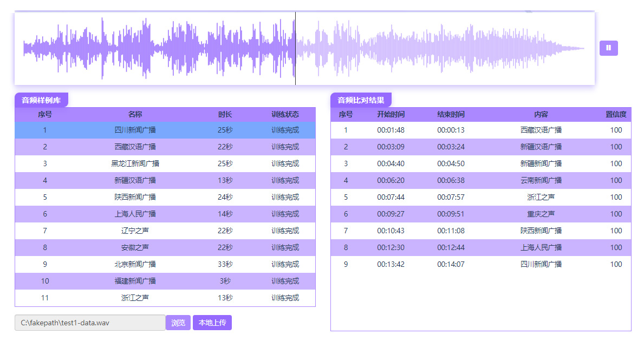Image resolution: width=644 pixels, height=341 pixels.
Task: Click the 训练状态 column header
Action: [x=285, y=115]
